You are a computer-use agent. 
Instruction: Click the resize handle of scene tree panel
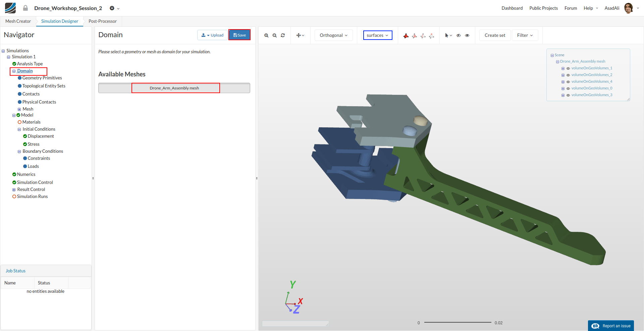tap(628, 99)
